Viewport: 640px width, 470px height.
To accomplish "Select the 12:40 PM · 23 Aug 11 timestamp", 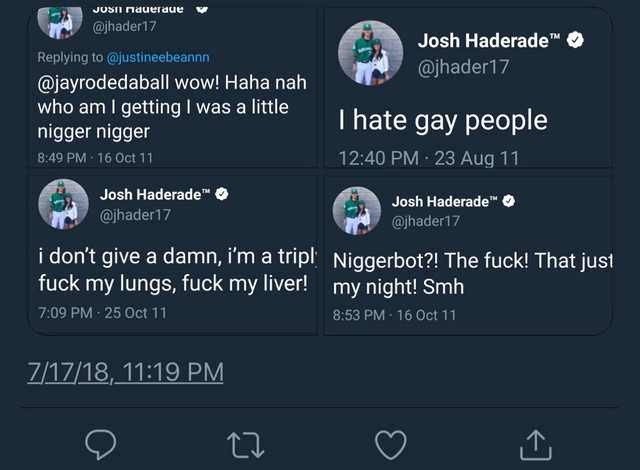I will (x=429, y=158).
